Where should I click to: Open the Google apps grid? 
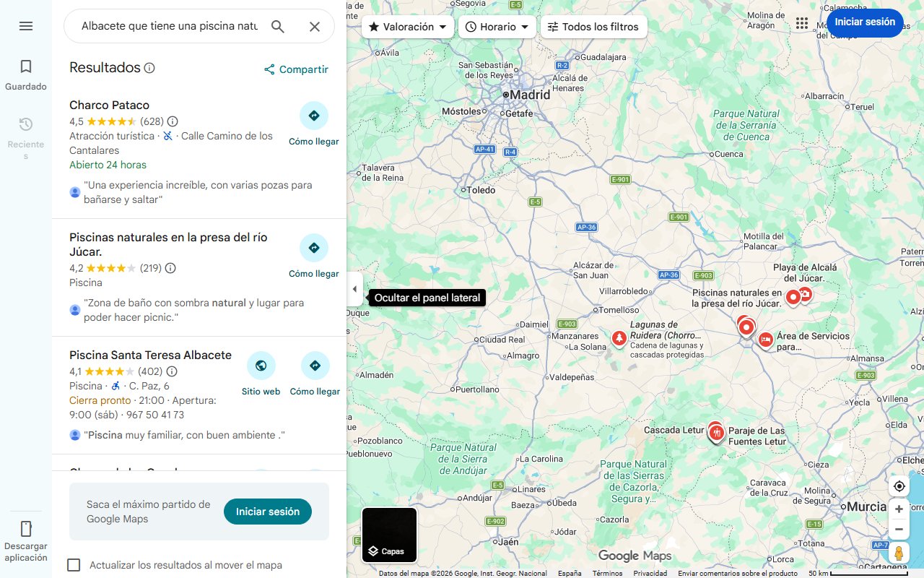802,23
